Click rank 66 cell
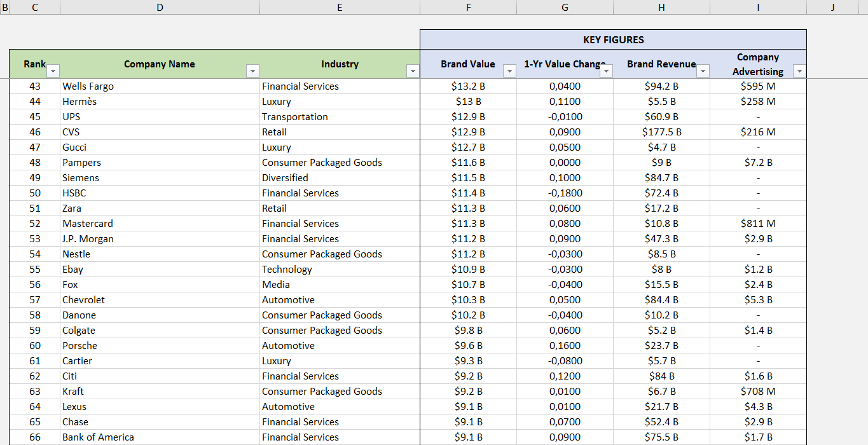This screenshot has height=445, width=868. point(34,437)
